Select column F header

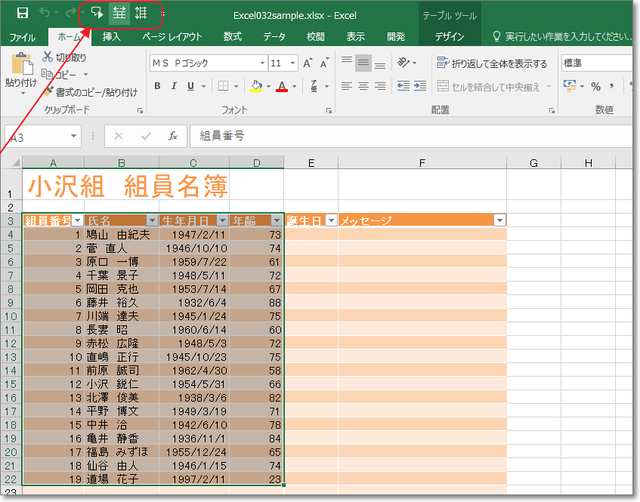[422, 163]
